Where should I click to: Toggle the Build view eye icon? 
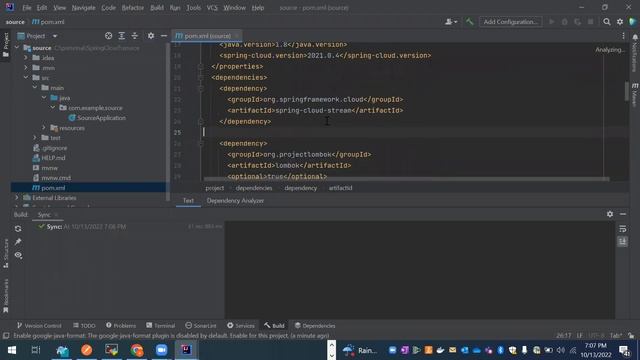[x=18, y=255]
